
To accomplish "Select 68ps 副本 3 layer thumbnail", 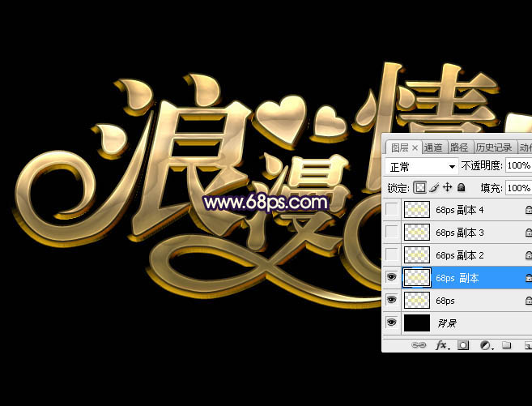I will (417, 232).
